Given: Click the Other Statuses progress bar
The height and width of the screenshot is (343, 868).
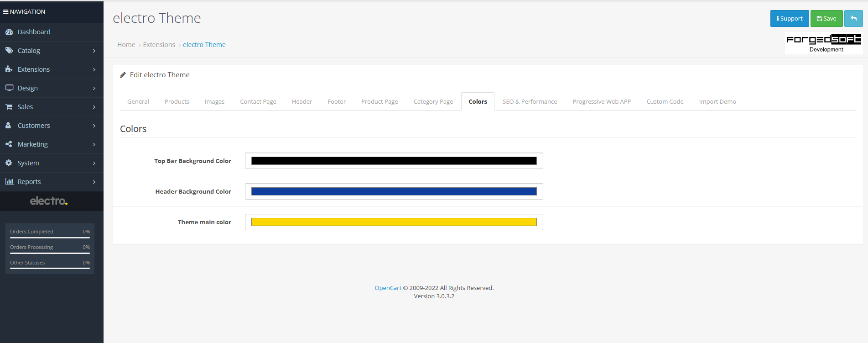Looking at the screenshot, I should (50, 269).
